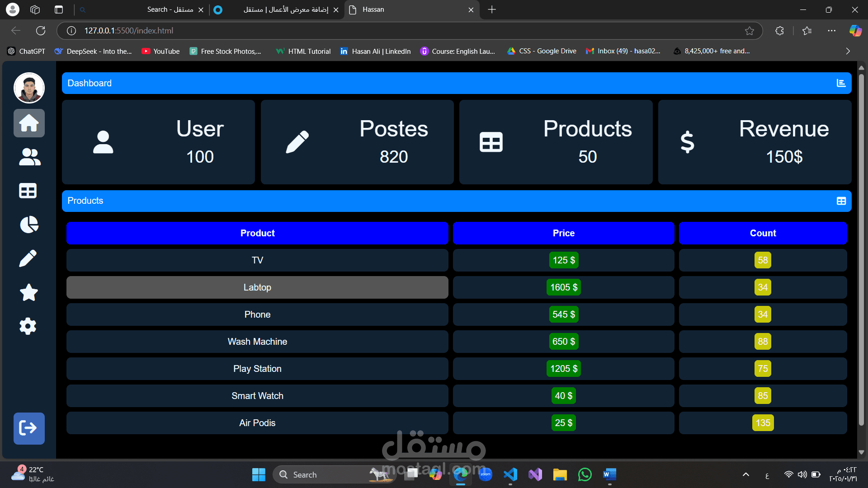
Task: Click the address bar URL field
Action: point(409,31)
